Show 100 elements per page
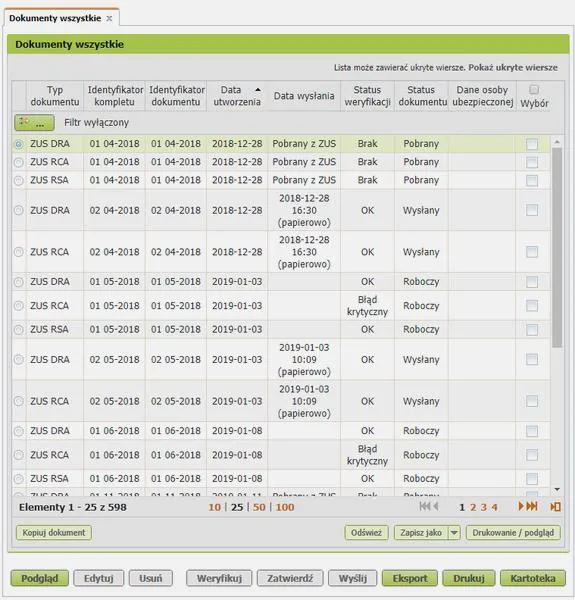Viewport: 575px width, 600px height. coord(285,507)
